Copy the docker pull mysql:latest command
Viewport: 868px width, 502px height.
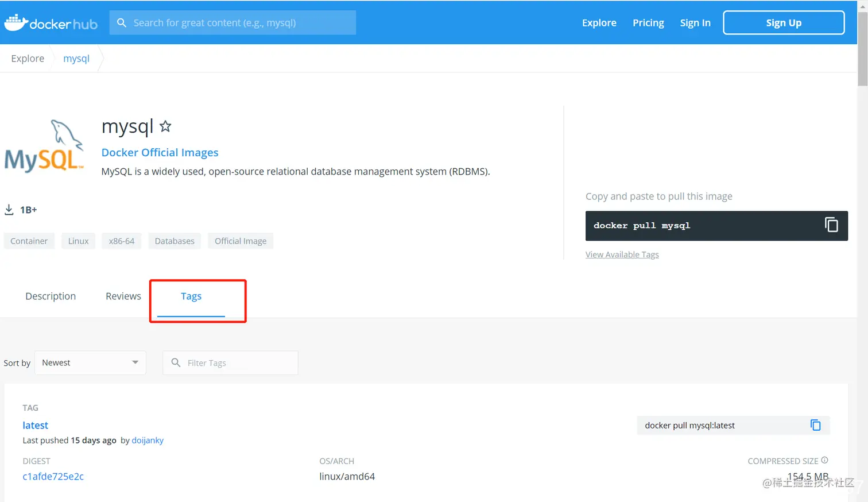(816, 425)
